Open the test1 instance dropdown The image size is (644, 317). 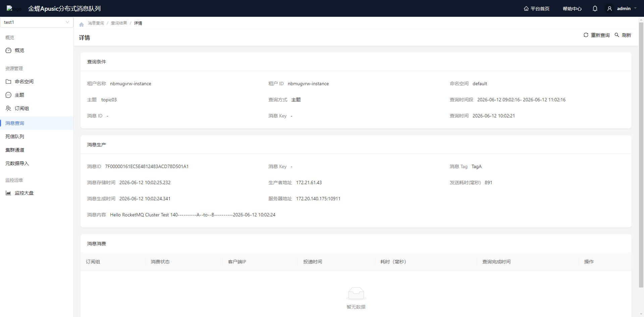pos(37,22)
